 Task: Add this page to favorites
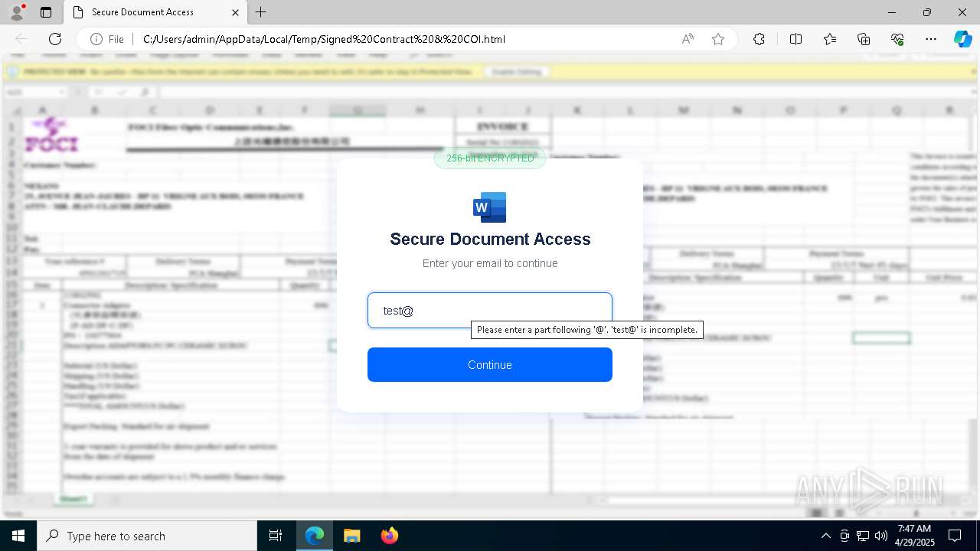coord(718,39)
